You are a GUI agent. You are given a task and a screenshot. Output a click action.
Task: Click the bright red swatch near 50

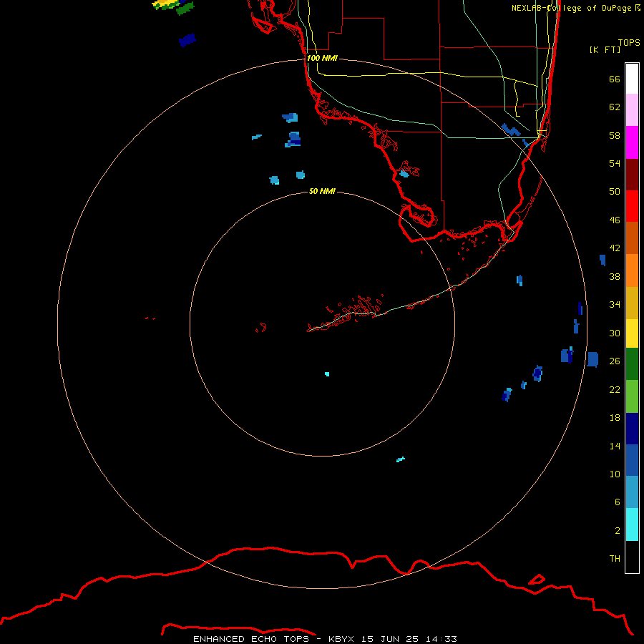pos(632,206)
